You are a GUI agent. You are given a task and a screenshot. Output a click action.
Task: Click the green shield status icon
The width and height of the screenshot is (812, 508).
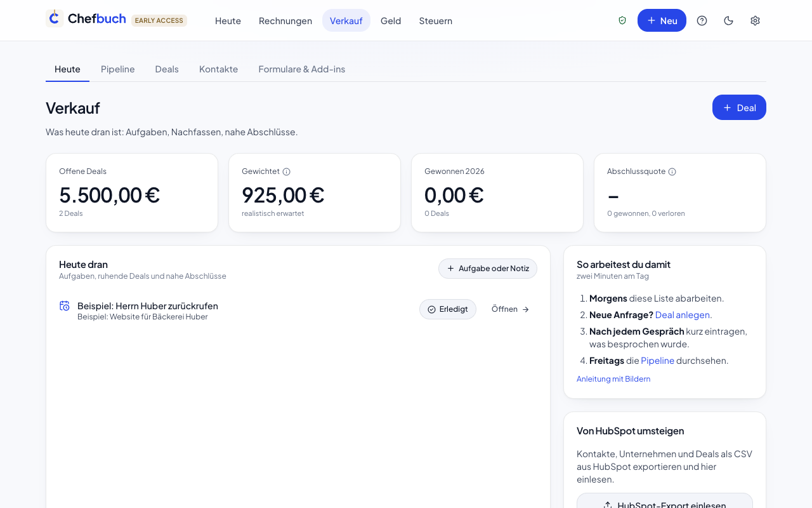(622, 20)
